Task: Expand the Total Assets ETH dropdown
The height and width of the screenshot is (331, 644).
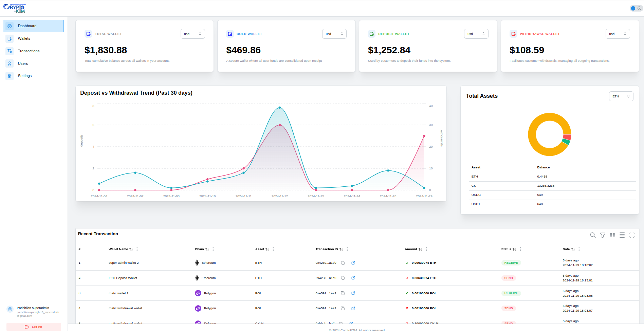Action: pos(621,96)
